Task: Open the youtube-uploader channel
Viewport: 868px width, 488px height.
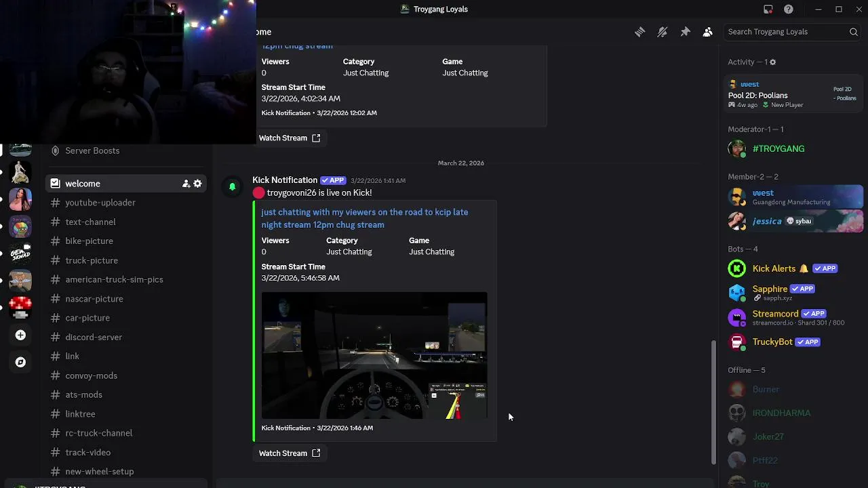Action: tap(125, 203)
